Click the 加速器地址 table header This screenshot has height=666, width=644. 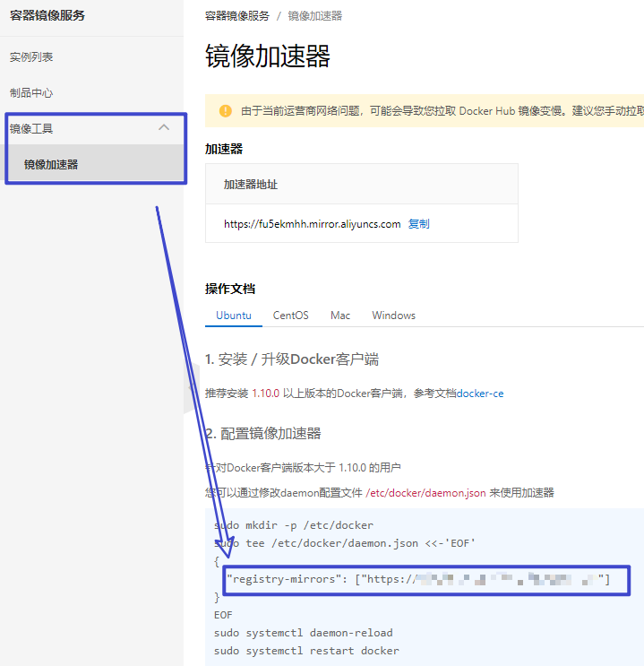click(251, 184)
